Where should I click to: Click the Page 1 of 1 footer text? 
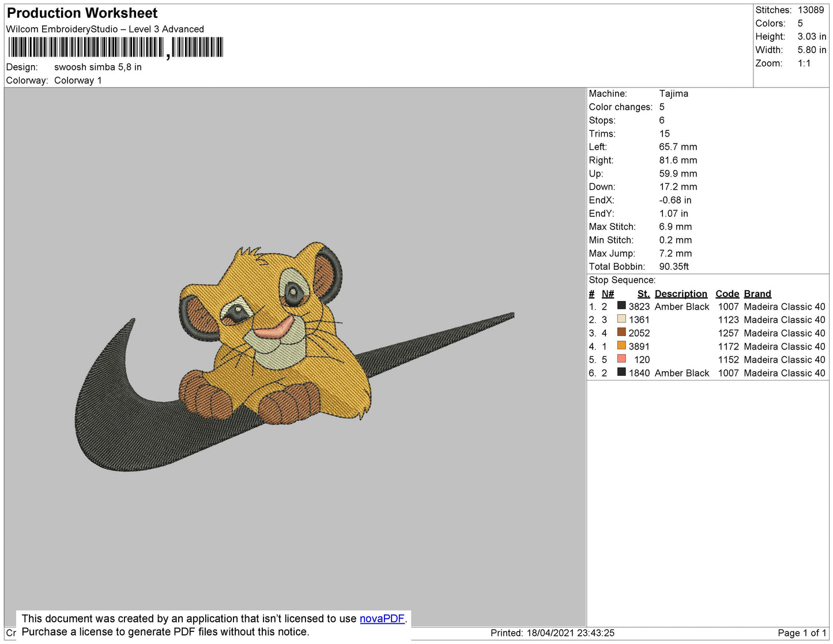(x=801, y=633)
